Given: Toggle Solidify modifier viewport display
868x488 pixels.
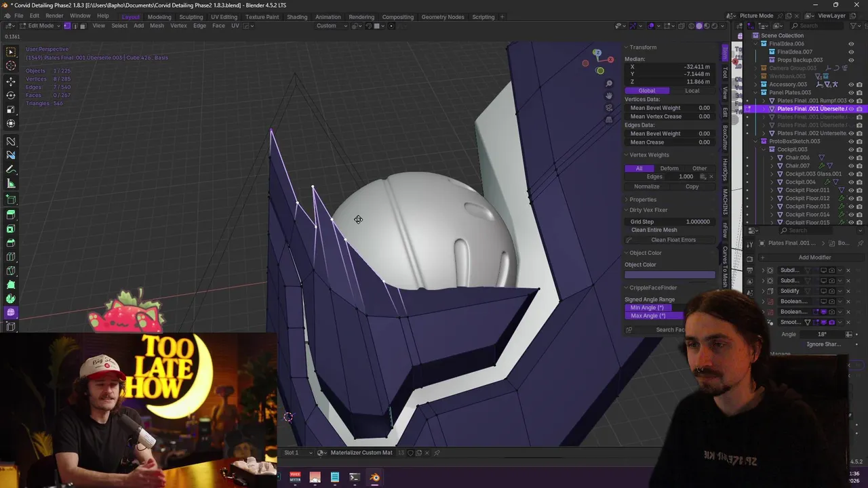Looking at the screenshot, I should (x=824, y=291).
